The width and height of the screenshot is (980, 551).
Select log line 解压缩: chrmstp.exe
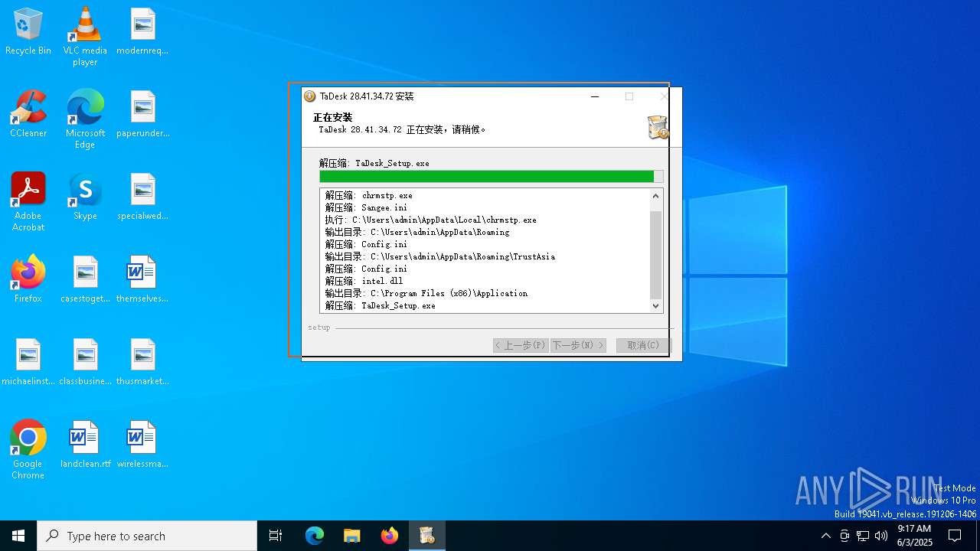[369, 195]
